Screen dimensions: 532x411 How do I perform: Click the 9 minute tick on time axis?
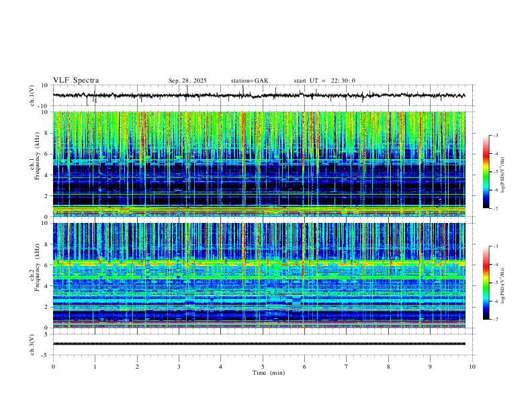[x=430, y=367]
